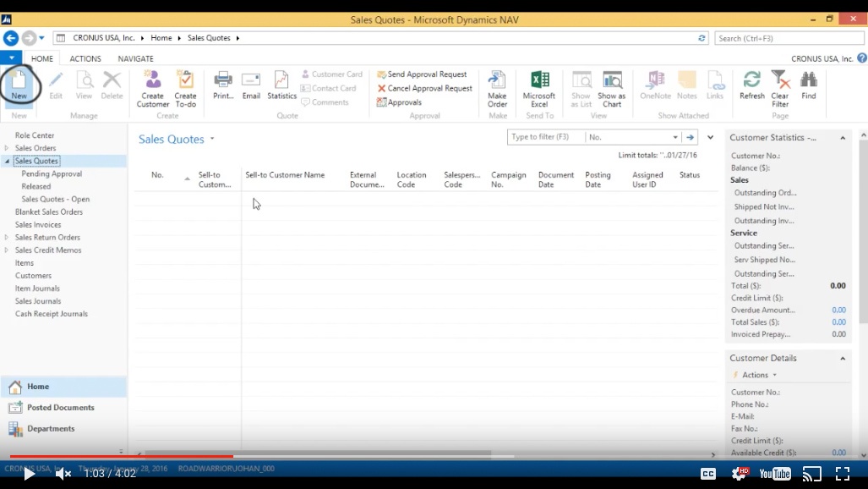Click Departments button
This screenshot has height=489, width=868.
tap(63, 429)
